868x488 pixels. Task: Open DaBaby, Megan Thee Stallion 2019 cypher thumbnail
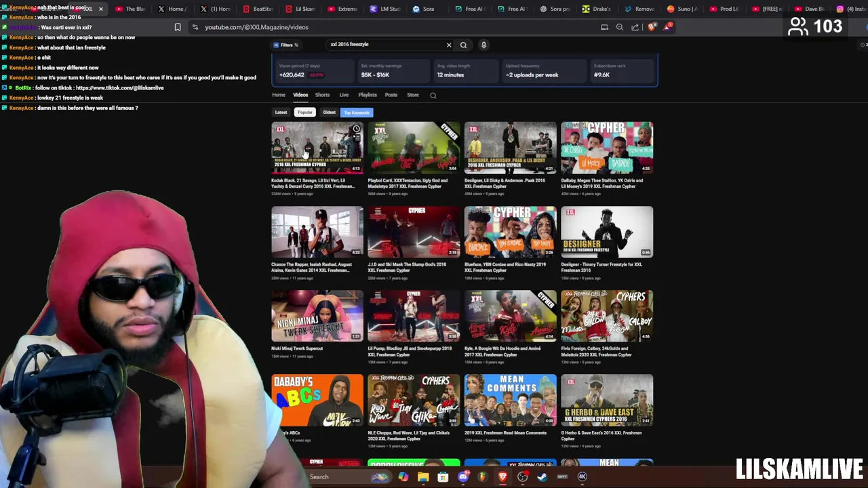tap(607, 148)
